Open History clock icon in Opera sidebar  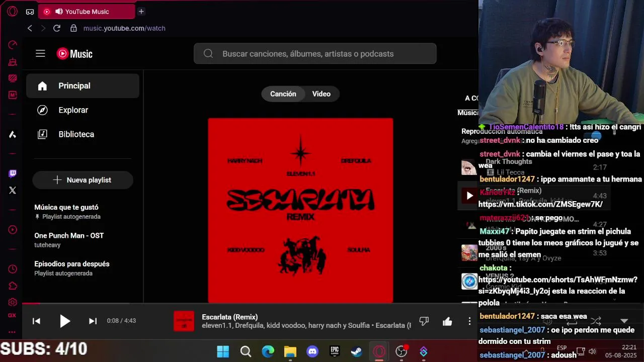(x=13, y=269)
